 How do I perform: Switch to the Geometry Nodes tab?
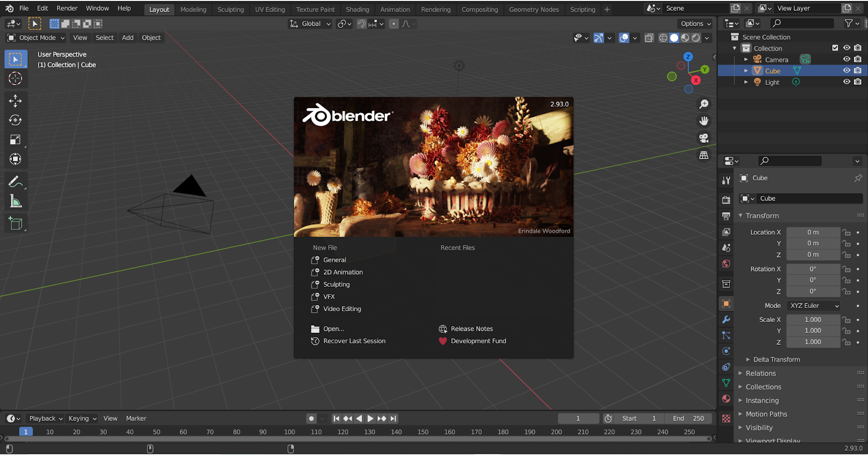point(534,9)
